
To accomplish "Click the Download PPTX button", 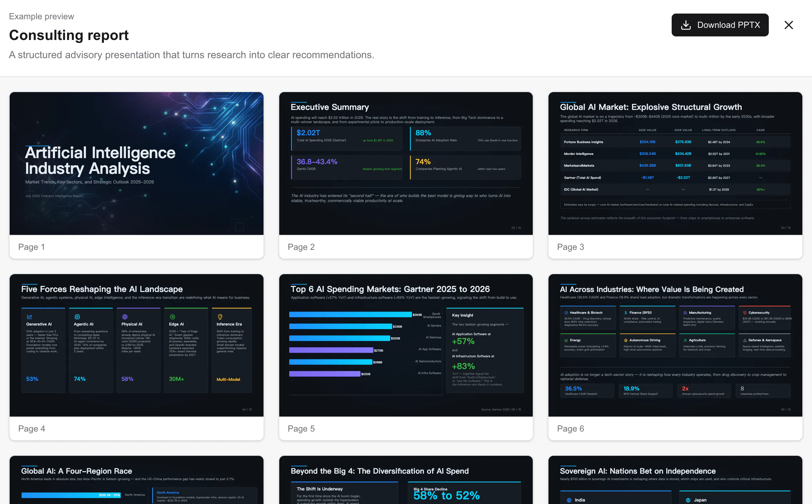I will [x=720, y=25].
